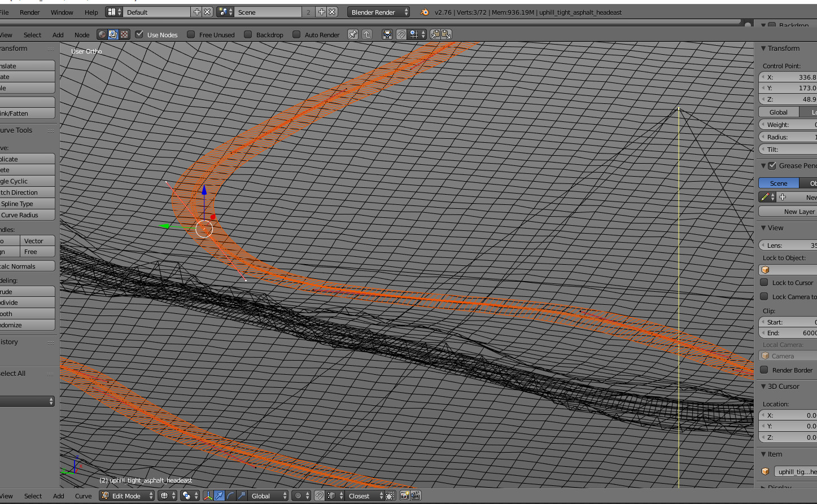
Task: Open the Add menu in 3D view header
Action: pos(59,496)
